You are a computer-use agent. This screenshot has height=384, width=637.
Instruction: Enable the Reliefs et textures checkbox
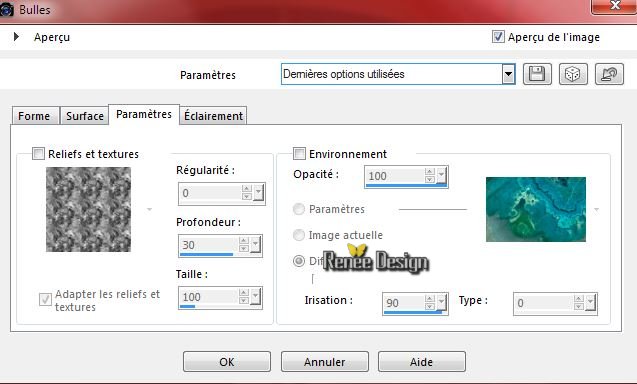[x=38, y=154]
